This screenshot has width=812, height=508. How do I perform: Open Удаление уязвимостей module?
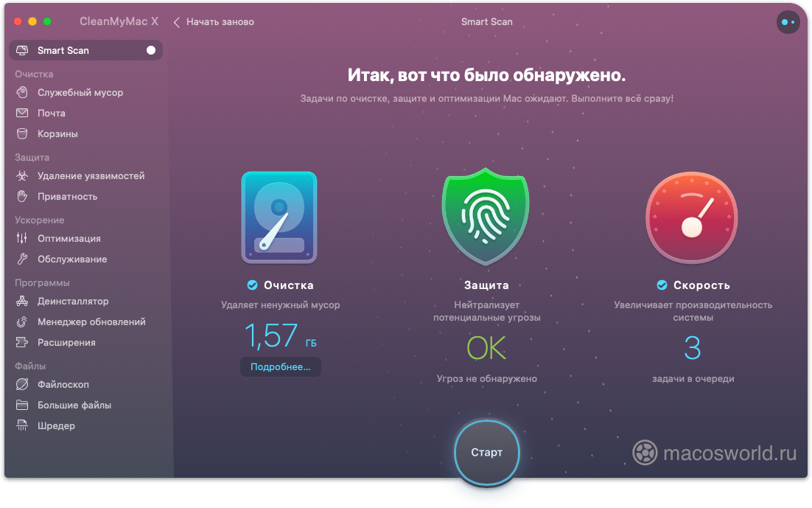click(x=91, y=175)
